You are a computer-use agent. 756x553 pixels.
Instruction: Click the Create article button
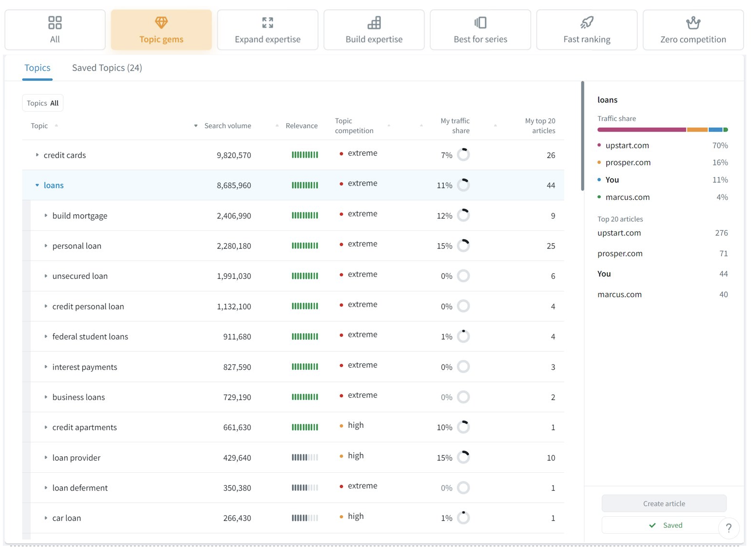click(x=664, y=503)
